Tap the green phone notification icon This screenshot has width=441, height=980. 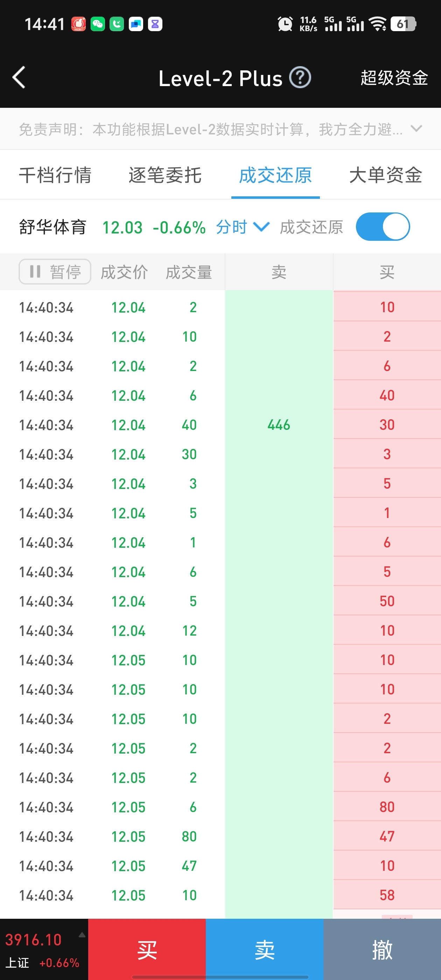click(x=117, y=24)
